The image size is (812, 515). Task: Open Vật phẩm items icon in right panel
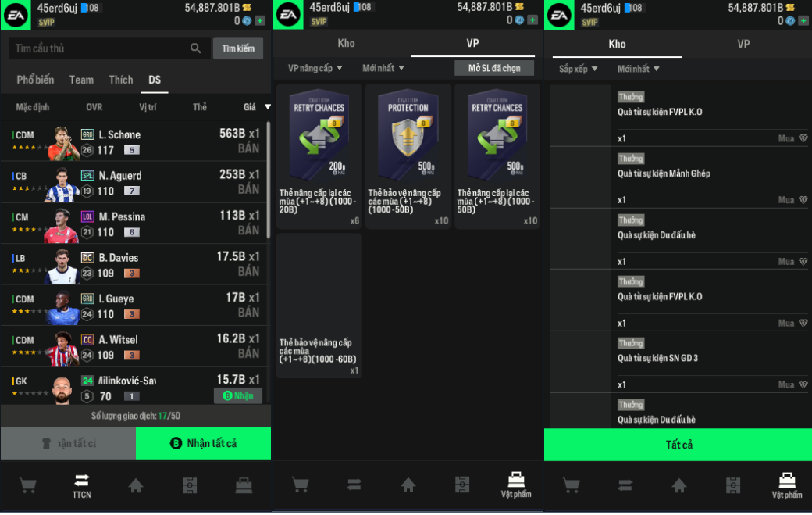787,485
